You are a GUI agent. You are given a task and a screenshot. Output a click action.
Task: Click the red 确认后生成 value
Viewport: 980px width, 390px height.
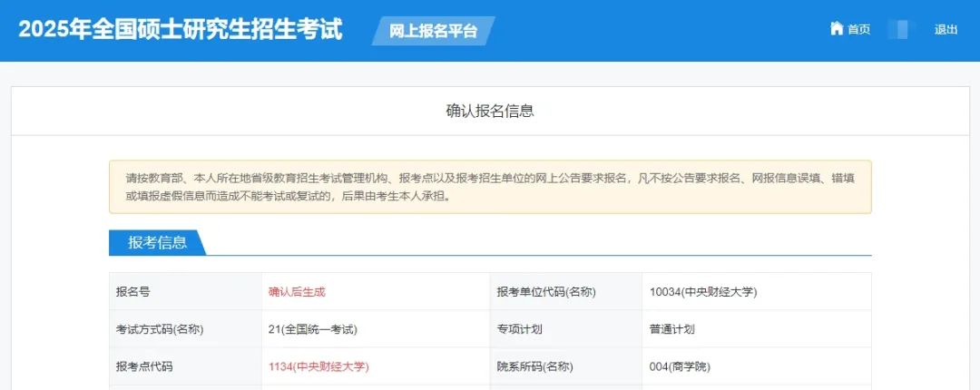[x=297, y=292]
